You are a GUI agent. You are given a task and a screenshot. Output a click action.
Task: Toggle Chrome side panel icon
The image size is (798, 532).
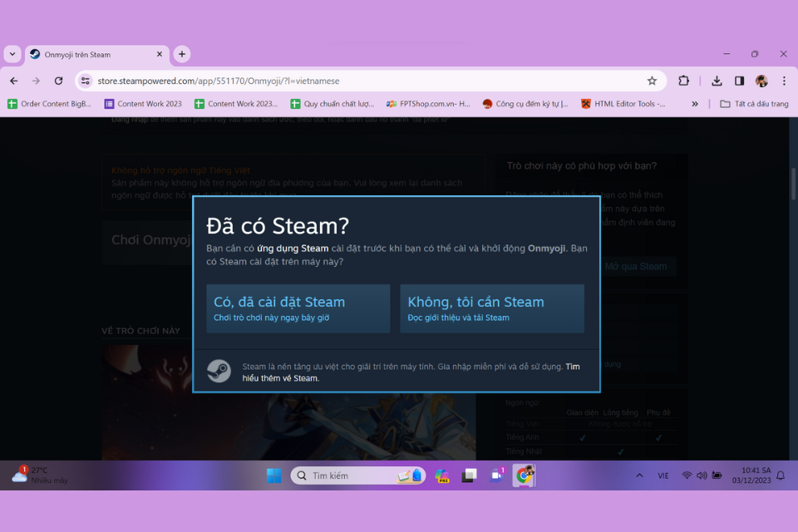pos(739,81)
